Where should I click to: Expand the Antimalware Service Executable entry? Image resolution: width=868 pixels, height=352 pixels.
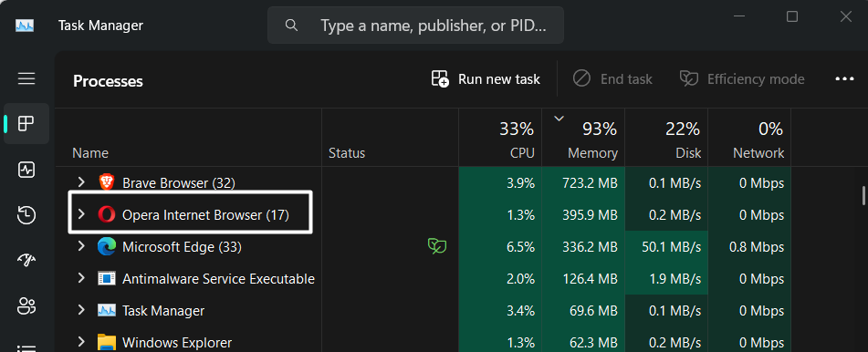[x=81, y=278]
